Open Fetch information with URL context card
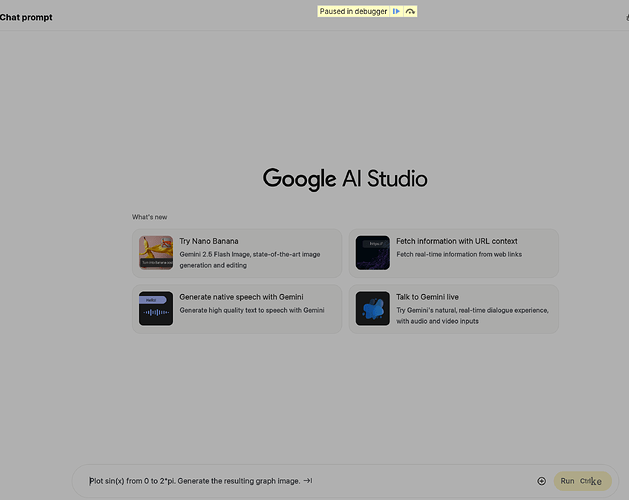The height and width of the screenshot is (500, 629). [x=454, y=253]
